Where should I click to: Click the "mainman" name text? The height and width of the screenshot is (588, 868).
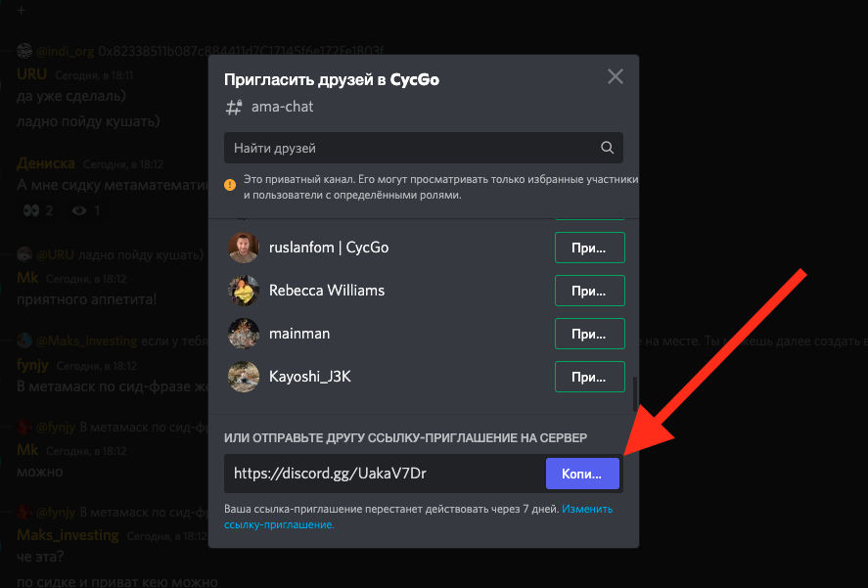pyautogui.click(x=299, y=334)
